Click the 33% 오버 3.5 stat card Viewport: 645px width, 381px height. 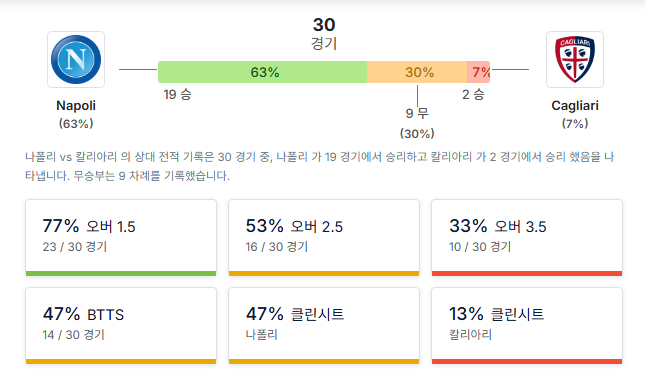pyautogui.click(x=527, y=238)
